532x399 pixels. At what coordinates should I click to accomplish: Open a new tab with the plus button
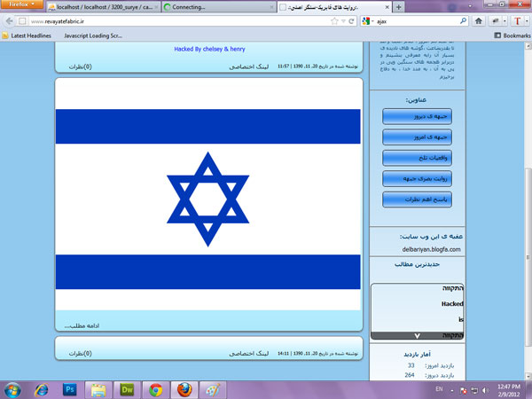(x=399, y=7)
